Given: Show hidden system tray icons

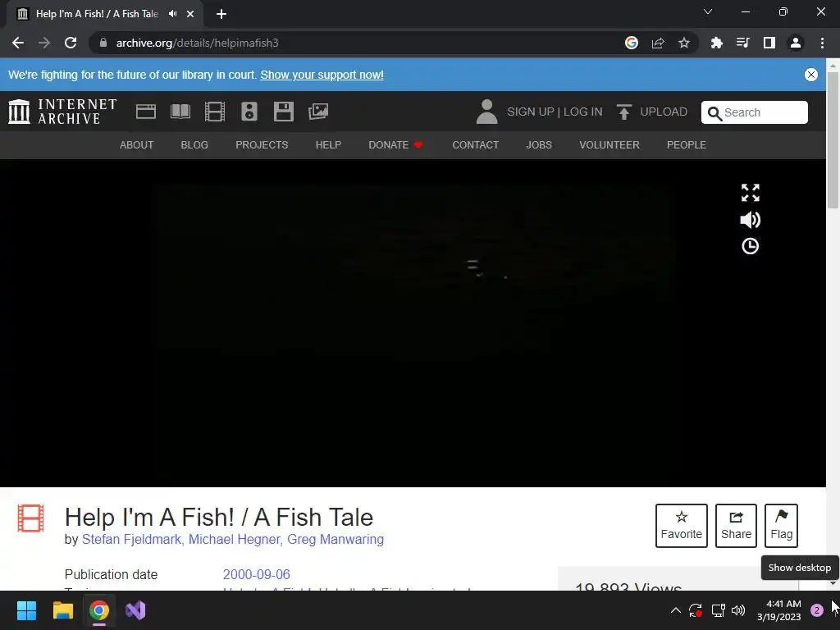Looking at the screenshot, I should [676, 610].
